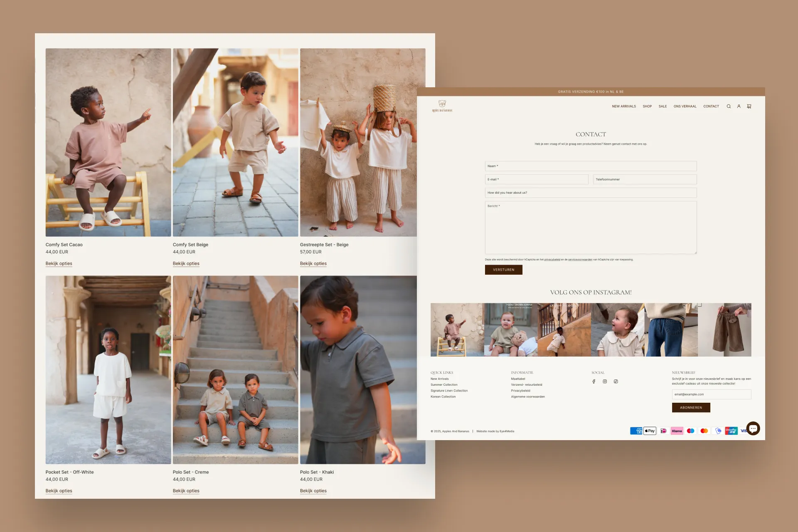Open the NEW ARRIVALS menu item

pos(624,106)
